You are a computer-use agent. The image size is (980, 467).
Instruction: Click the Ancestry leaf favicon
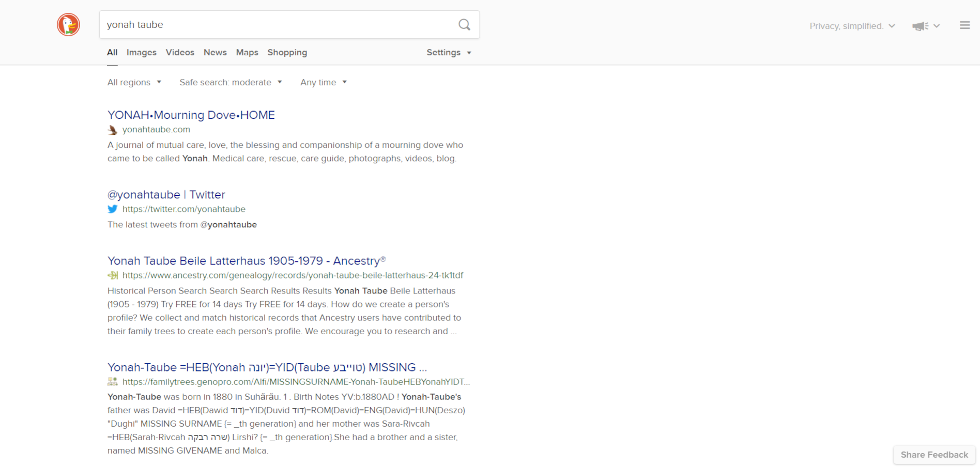coord(112,275)
